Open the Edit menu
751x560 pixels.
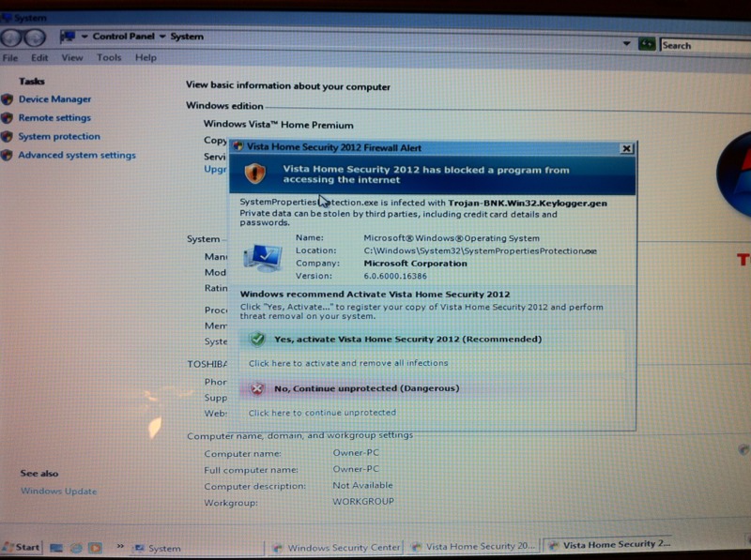[39, 58]
